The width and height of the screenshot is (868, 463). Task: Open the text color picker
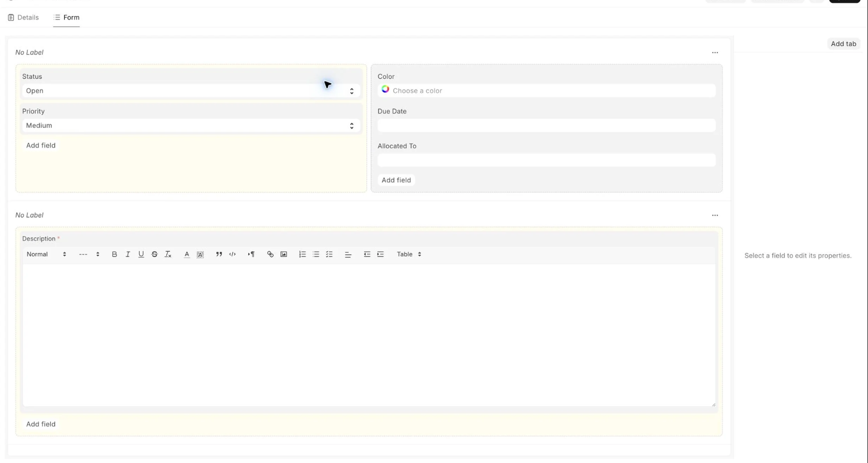pos(187,254)
